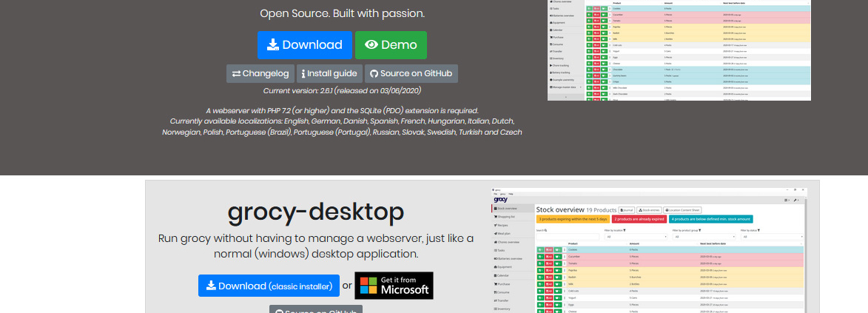Click the 'Open Source. Built with passion.' tagline
The width and height of the screenshot is (868, 313).
[x=343, y=13]
